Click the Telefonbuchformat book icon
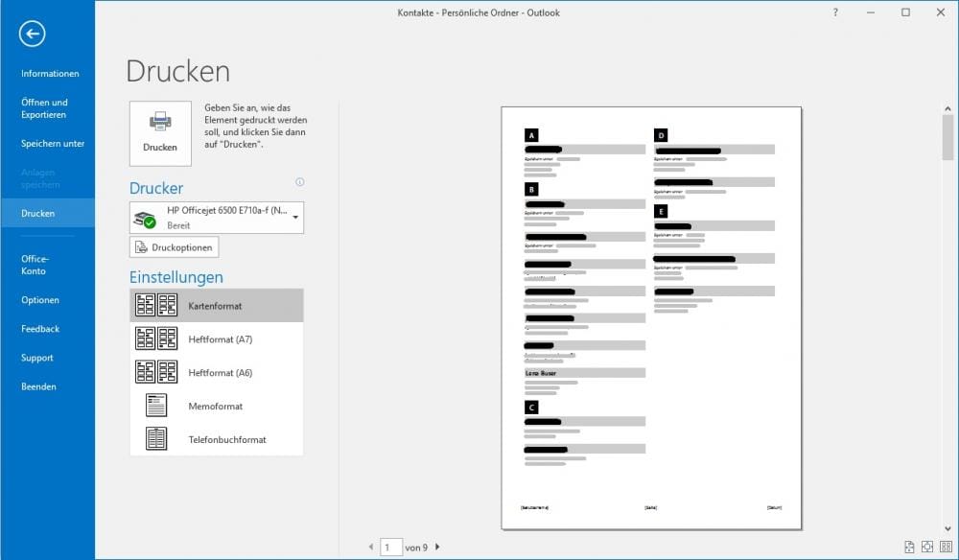The width and height of the screenshot is (959, 560). [156, 438]
